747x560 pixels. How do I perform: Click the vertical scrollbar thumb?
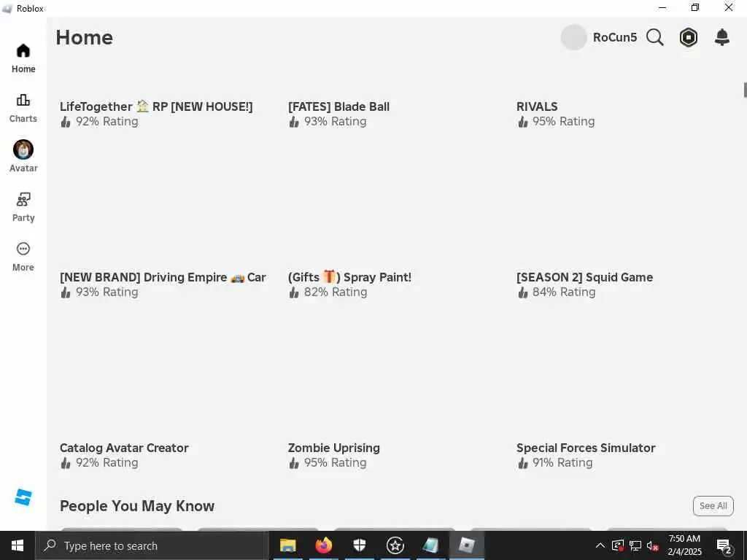(745, 90)
